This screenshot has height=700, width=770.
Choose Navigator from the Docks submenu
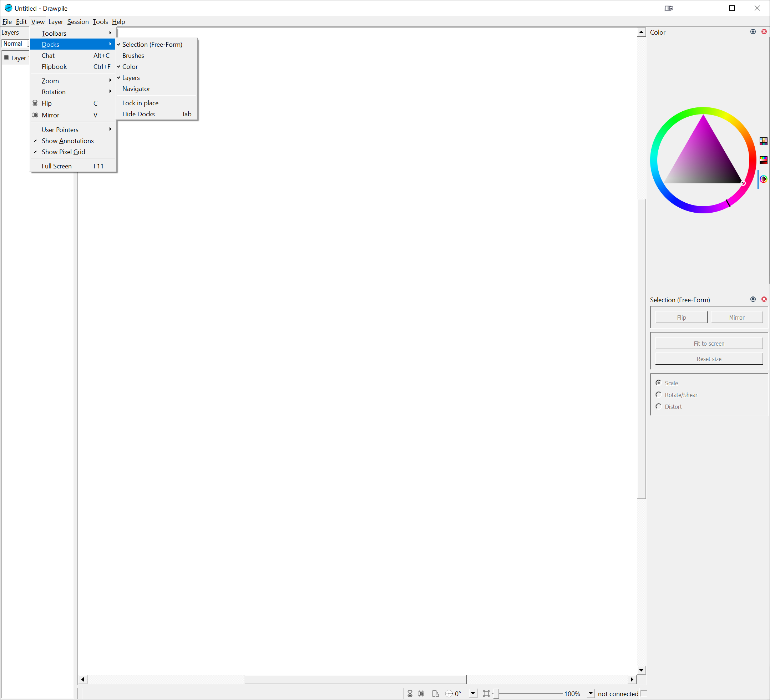(136, 88)
